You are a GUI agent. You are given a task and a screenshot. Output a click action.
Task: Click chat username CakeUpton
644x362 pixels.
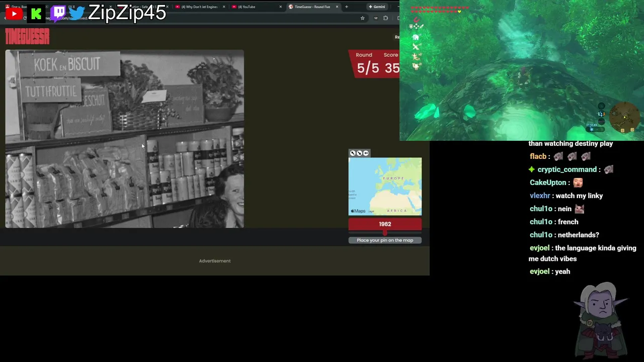coord(548,183)
